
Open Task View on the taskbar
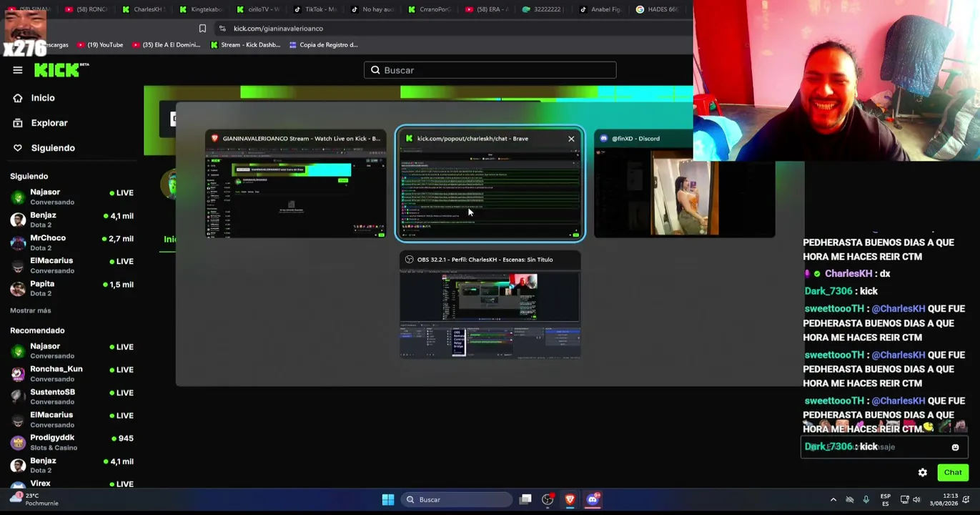[525, 500]
